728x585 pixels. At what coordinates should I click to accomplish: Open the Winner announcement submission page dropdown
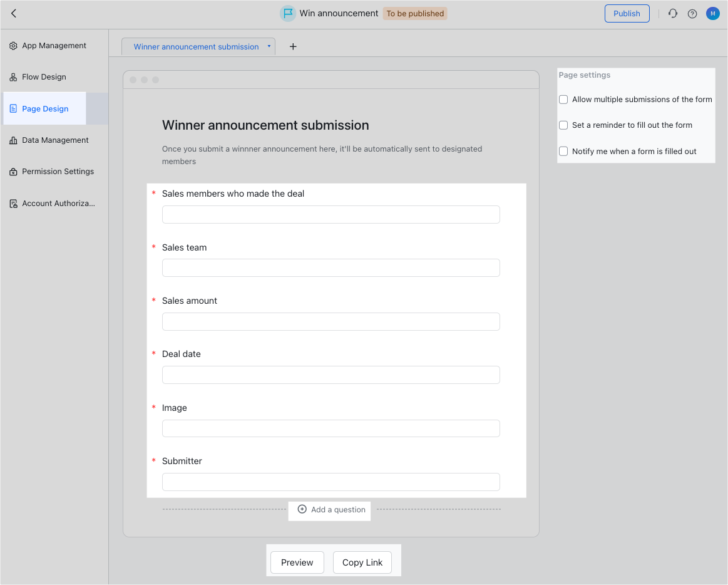pos(269,46)
